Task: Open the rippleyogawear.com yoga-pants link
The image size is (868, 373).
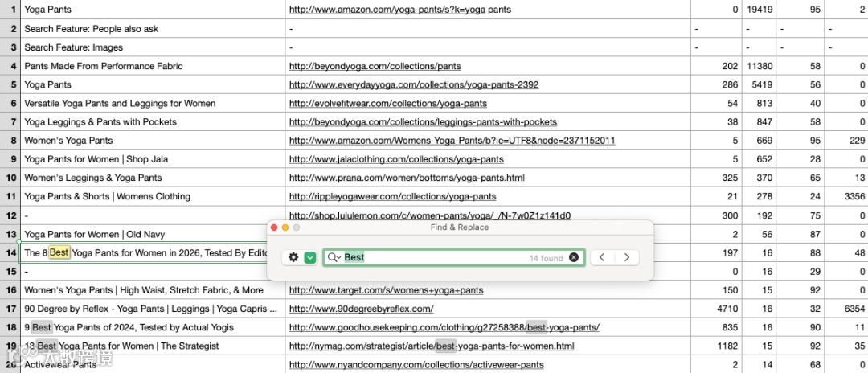Action: click(x=392, y=196)
